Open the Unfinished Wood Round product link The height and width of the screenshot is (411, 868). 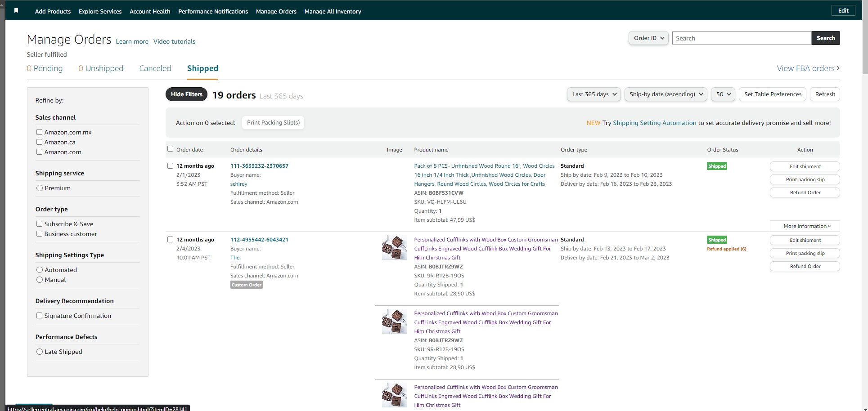[x=484, y=175]
